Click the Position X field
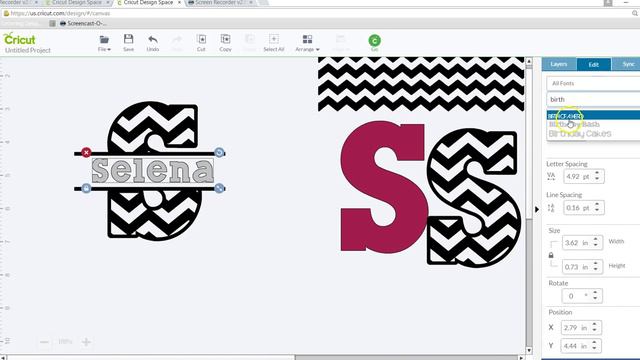 click(x=576, y=328)
